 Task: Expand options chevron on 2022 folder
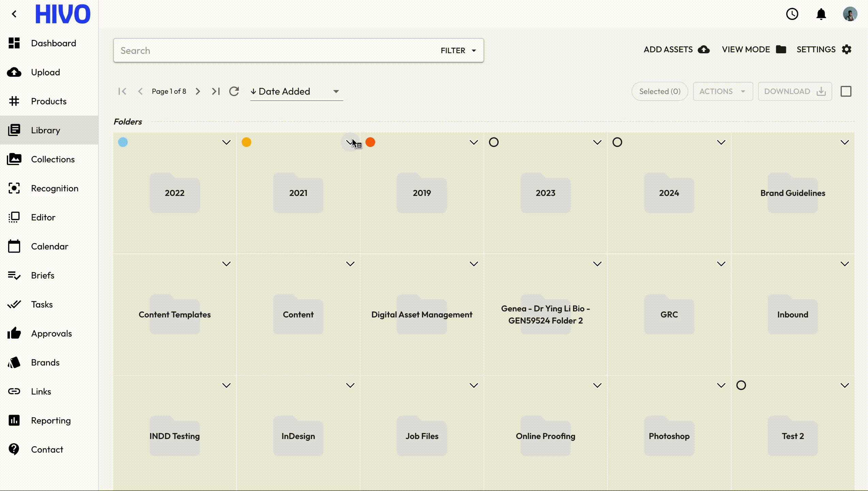pyautogui.click(x=226, y=142)
